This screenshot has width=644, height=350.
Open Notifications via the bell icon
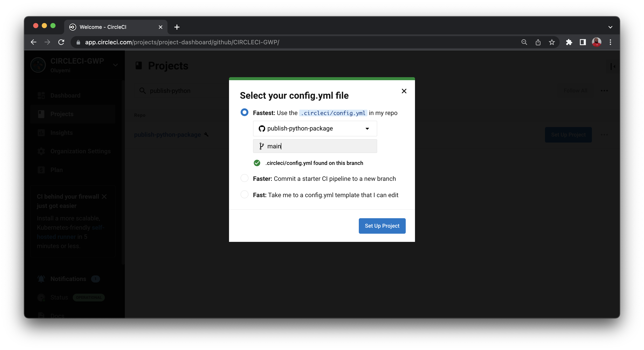pos(41,279)
